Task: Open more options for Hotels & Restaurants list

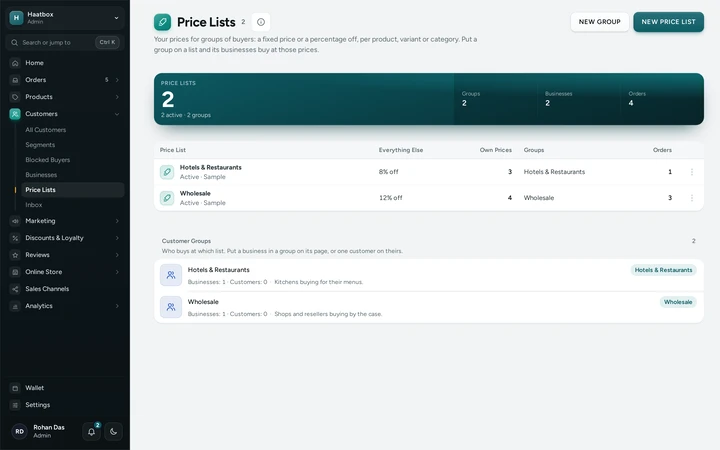Action: 692,172
